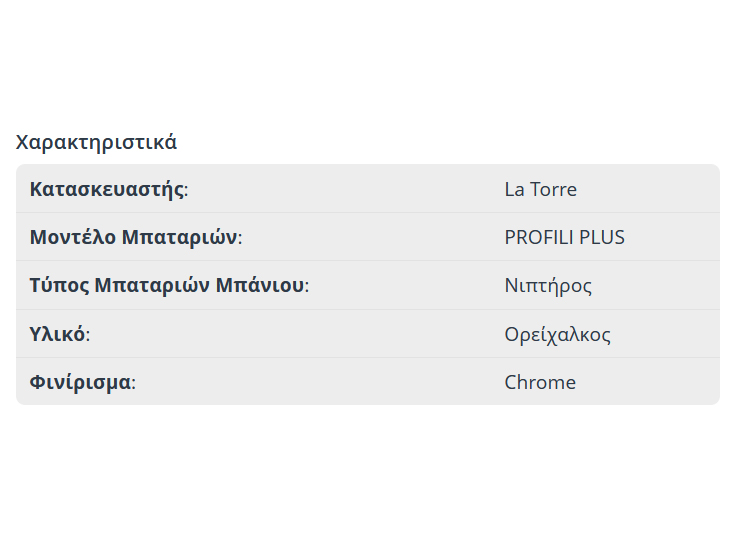
Task: Select the Ορείχαλκος material value
Action: click(x=557, y=334)
